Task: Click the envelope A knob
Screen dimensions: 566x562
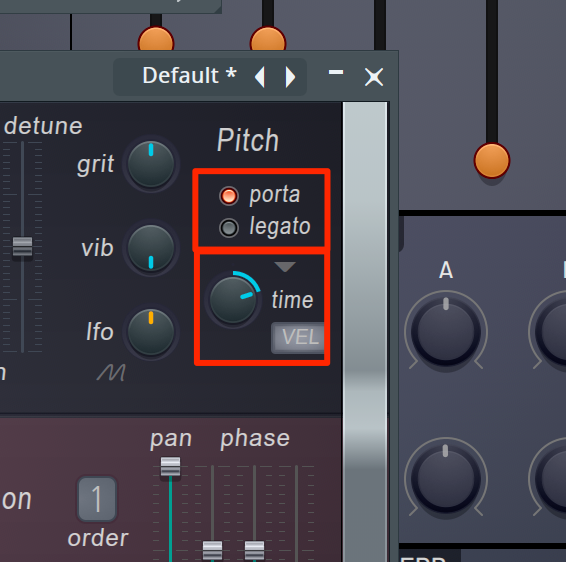Action: [446, 331]
